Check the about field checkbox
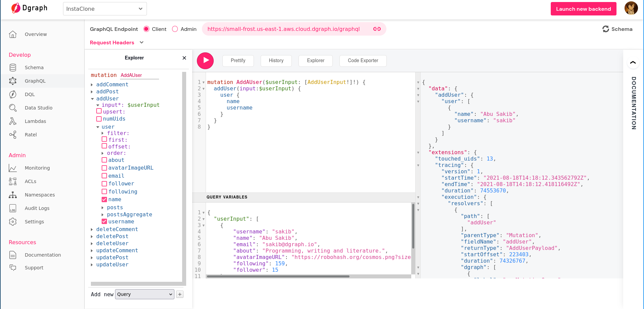Screen dimensions: 644x309 point(104,160)
